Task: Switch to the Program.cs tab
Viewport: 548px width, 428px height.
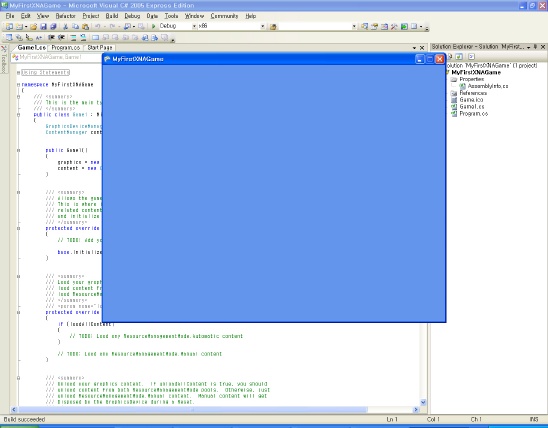Action: coord(66,48)
